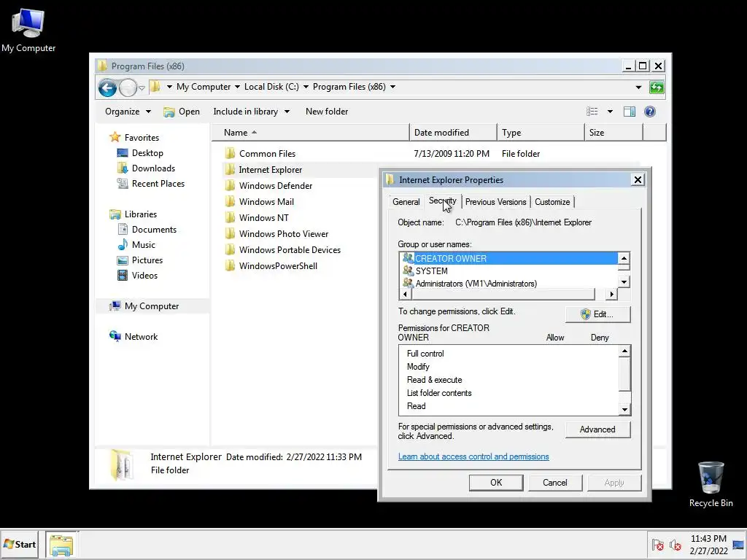This screenshot has width=747, height=560.
Task: Open My Computer desktop icon
Action: pyautogui.click(x=28, y=30)
